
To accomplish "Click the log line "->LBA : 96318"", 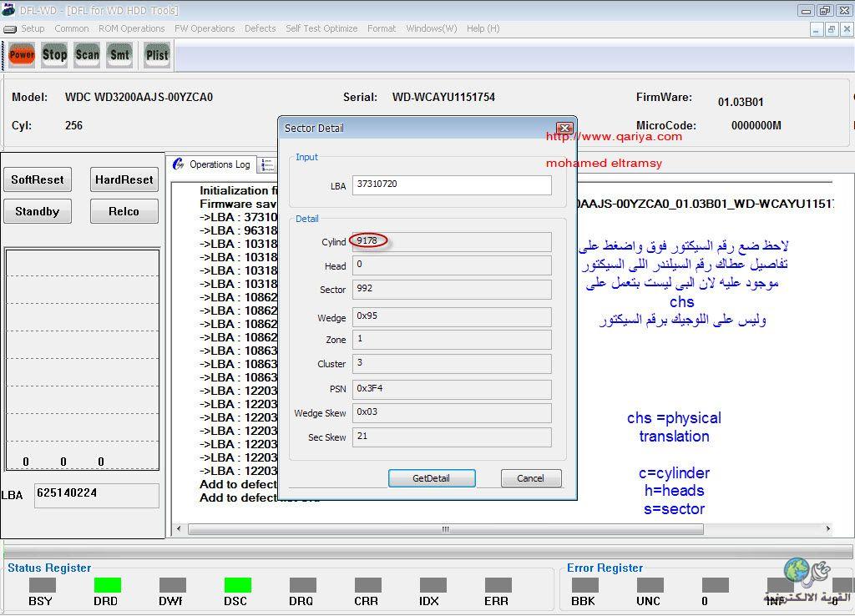I will [x=238, y=230].
